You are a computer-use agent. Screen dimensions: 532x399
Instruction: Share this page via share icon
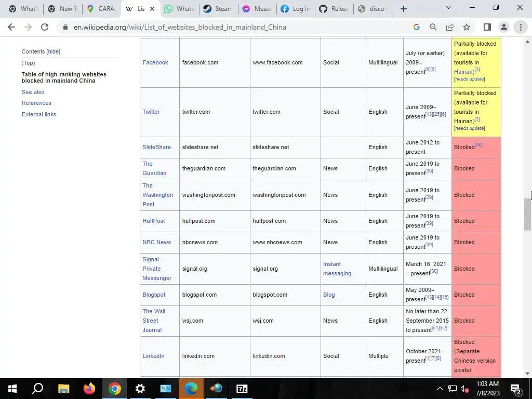click(450, 27)
